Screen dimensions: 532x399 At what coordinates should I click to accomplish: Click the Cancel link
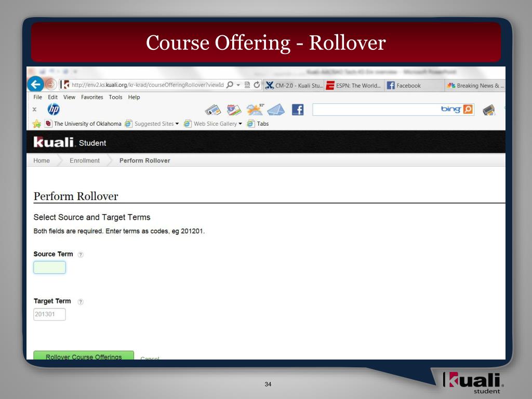click(x=150, y=357)
